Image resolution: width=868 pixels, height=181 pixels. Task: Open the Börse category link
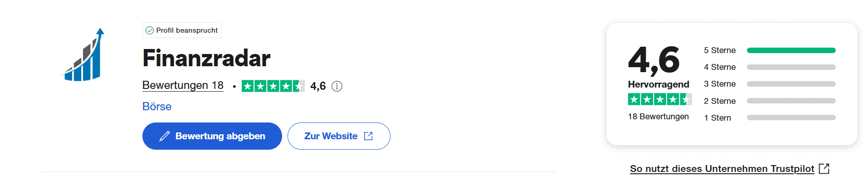coord(157,107)
